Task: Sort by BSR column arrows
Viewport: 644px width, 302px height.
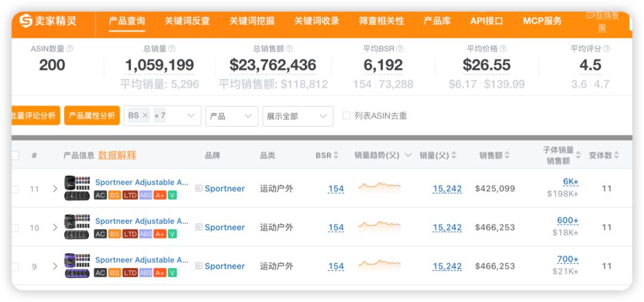Action: tap(336, 155)
